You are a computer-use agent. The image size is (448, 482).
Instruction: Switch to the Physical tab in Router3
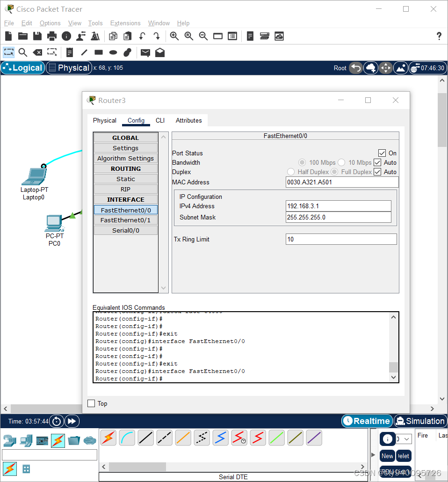click(104, 121)
